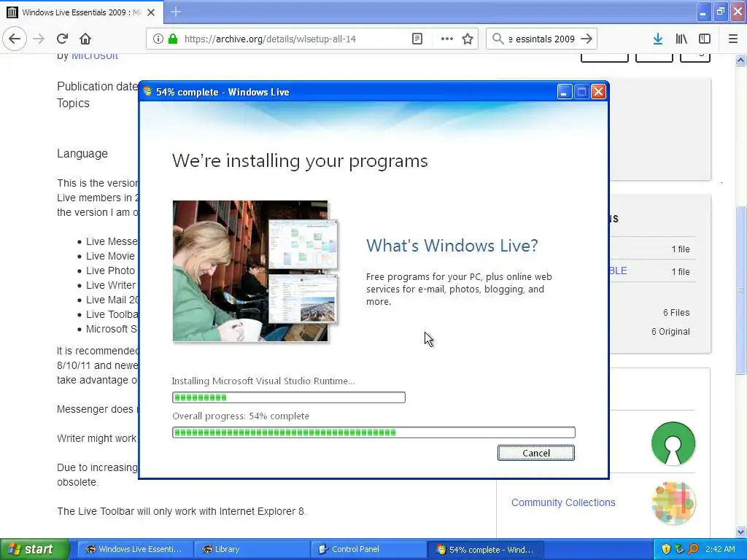
Task: Select the 54% complete taskbar button
Action: [x=486, y=549]
